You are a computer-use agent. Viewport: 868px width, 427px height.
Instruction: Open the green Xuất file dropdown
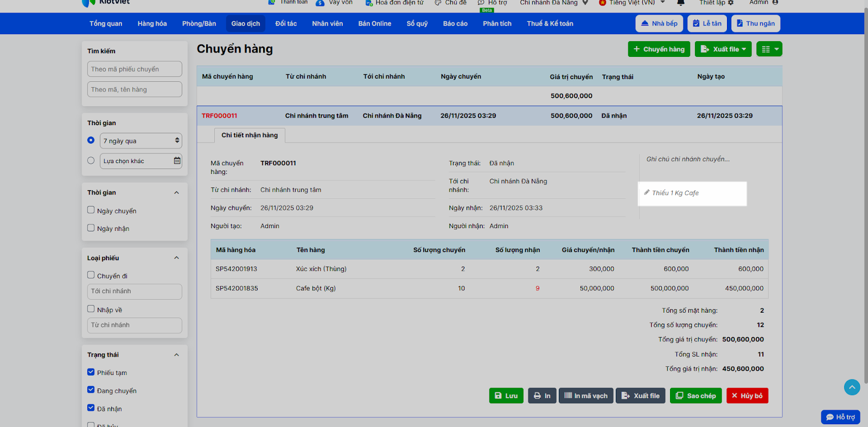tap(723, 49)
